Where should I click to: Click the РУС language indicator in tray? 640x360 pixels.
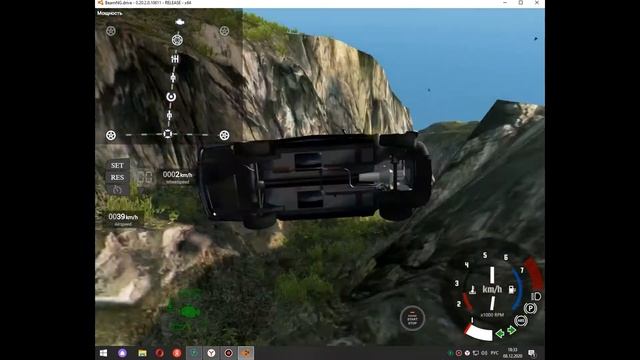pyautogui.click(x=494, y=353)
